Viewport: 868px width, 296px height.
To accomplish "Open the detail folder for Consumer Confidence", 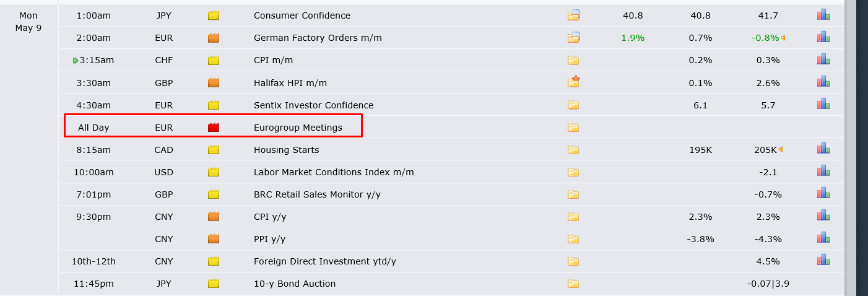I will tap(573, 15).
